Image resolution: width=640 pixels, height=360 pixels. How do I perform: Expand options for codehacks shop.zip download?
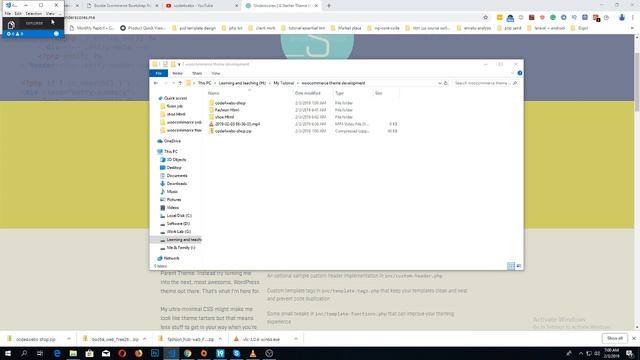coord(69,339)
